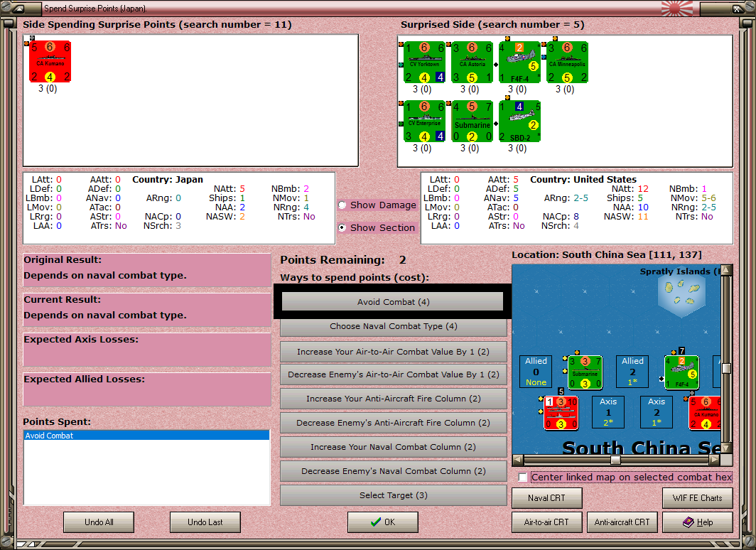Click Decrease Enemy's Anti-Aircraft Fire Column
Image resolution: width=756 pixels, height=550 pixels.
pyautogui.click(x=394, y=423)
